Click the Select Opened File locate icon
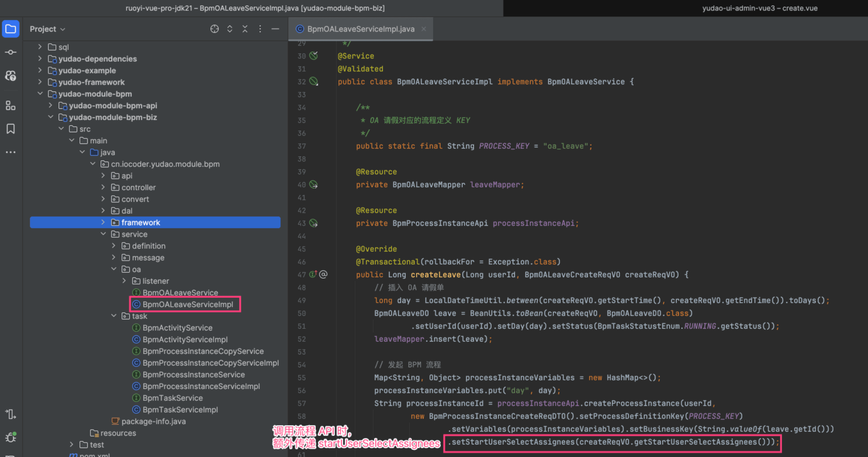The image size is (868, 457). [x=215, y=29]
